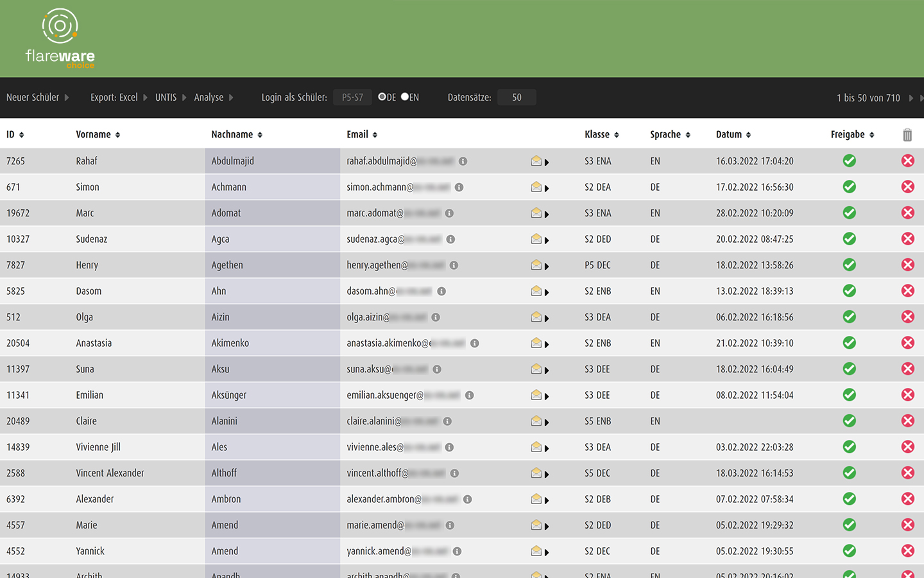The width and height of the screenshot is (924, 578).
Task: Click envelope icon for Dasom Ahn
Action: pyautogui.click(x=536, y=291)
